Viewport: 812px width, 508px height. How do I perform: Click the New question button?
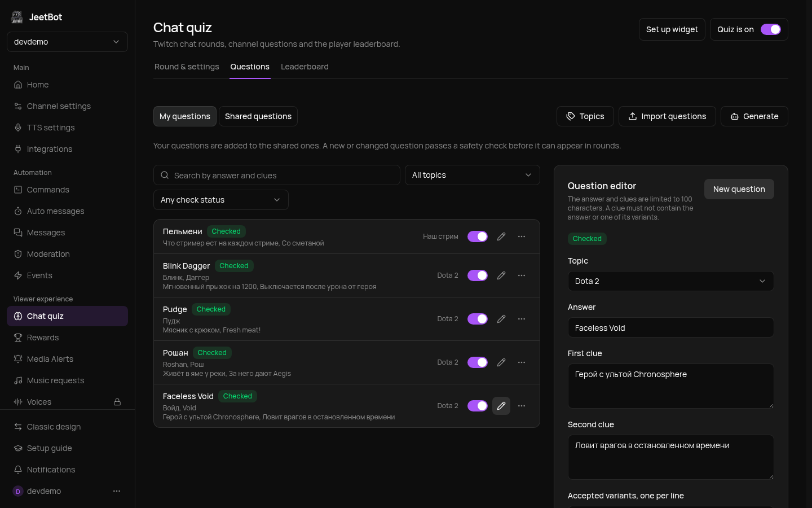click(x=739, y=189)
